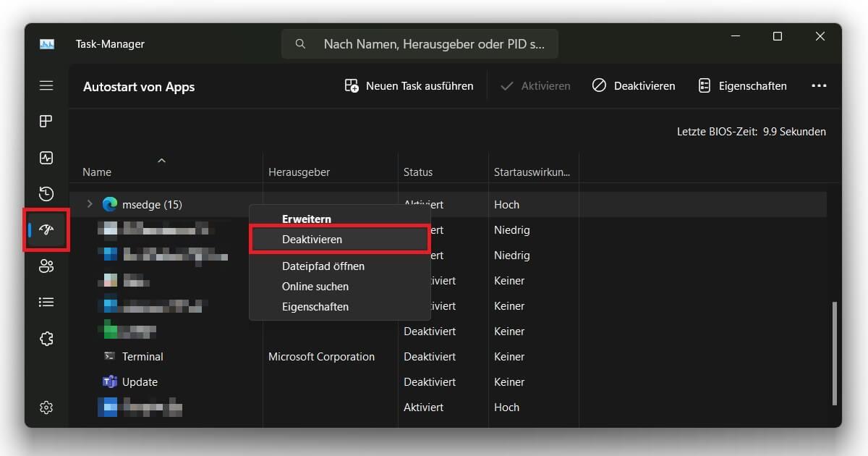Open Task Manager settings
Viewport: 868px width, 456px height.
click(46, 408)
